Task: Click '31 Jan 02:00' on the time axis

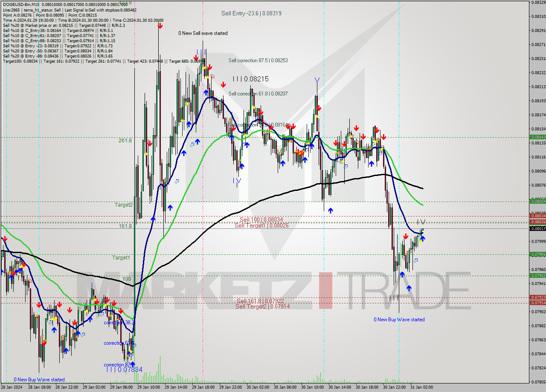Action: tap(421, 387)
